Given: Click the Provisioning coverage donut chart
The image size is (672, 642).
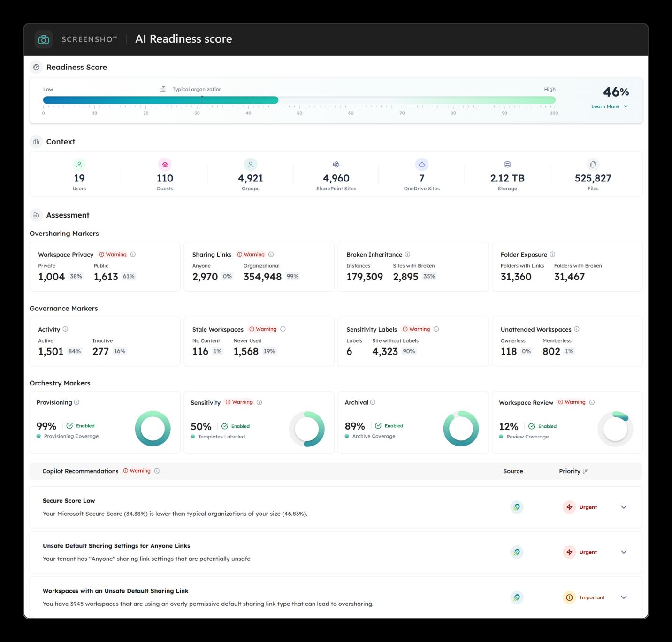Looking at the screenshot, I should 153,429.
